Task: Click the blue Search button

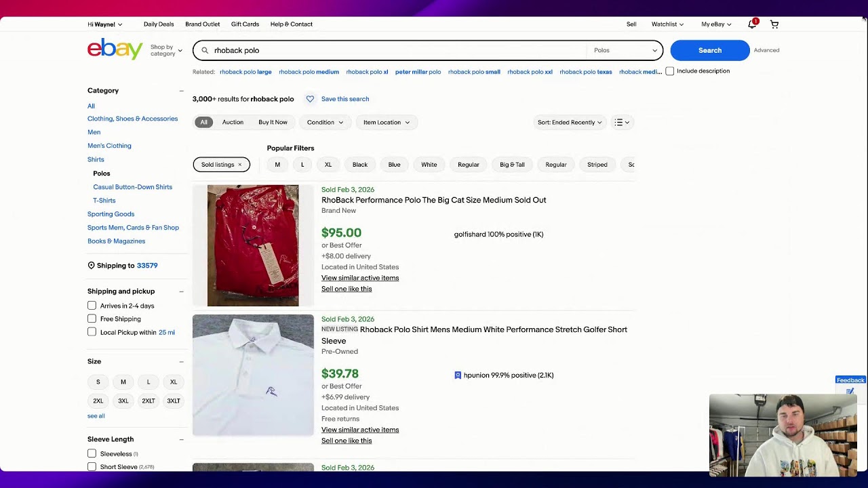Action: [x=710, y=50]
